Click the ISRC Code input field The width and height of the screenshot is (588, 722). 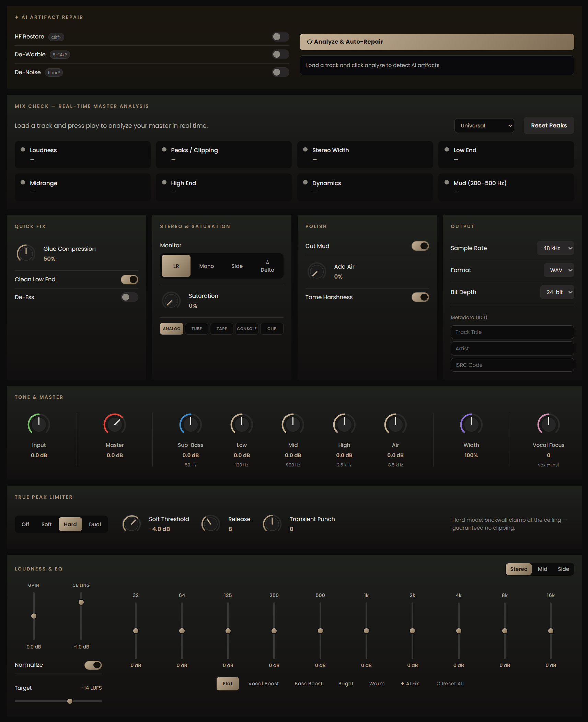pos(512,365)
